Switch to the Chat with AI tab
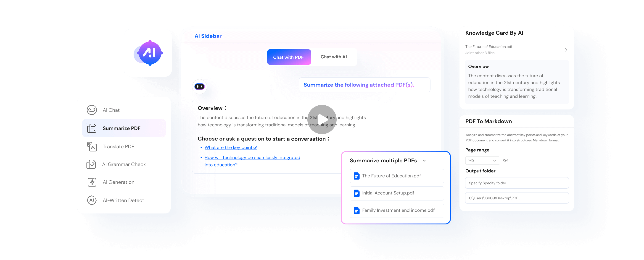The image size is (644, 260). click(x=334, y=57)
